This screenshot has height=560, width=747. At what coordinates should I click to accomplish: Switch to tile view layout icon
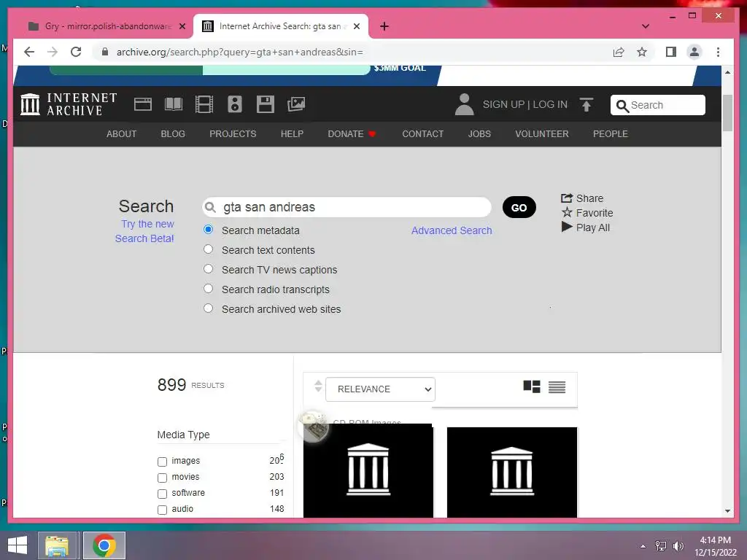tap(532, 386)
